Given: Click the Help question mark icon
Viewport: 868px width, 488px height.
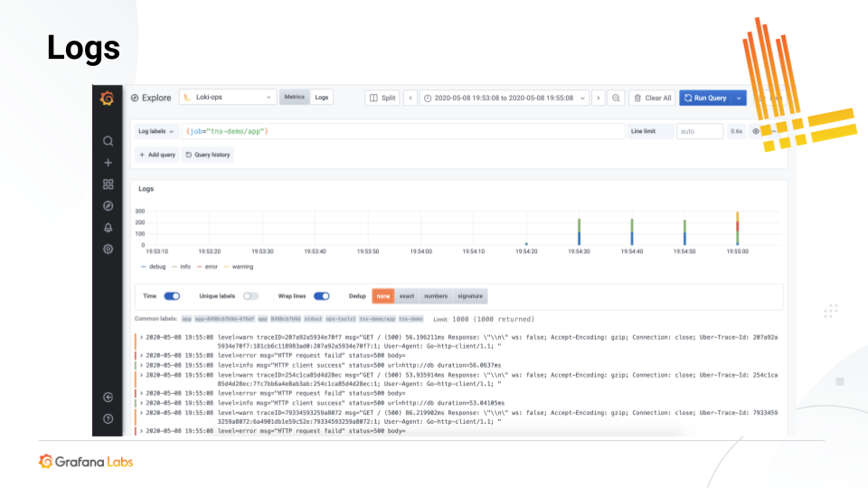Looking at the screenshot, I should pyautogui.click(x=108, y=418).
